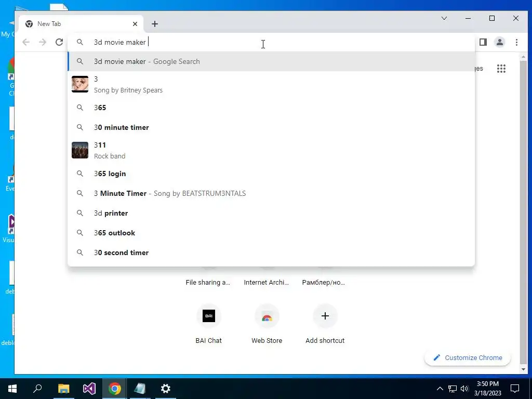
Task: Click the Customize Chrome button
Action: pyautogui.click(x=468, y=357)
